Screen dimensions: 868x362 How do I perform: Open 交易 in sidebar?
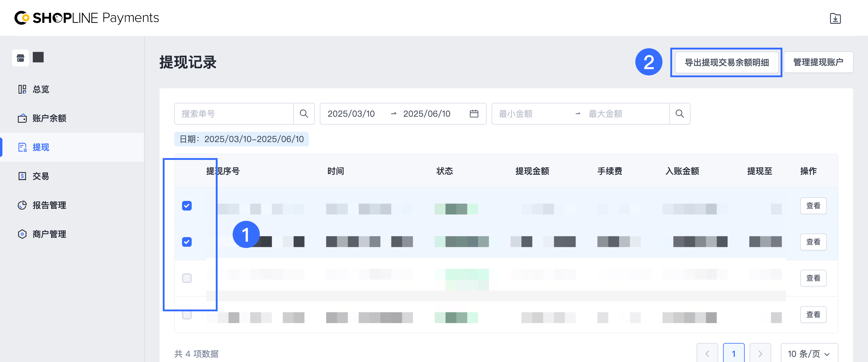(72, 176)
